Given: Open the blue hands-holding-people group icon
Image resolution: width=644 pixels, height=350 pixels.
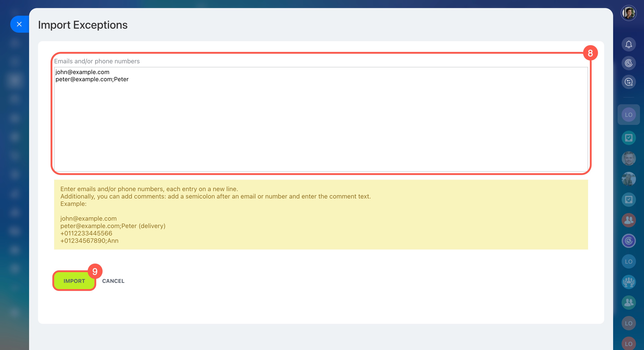Looking at the screenshot, I should click(629, 282).
